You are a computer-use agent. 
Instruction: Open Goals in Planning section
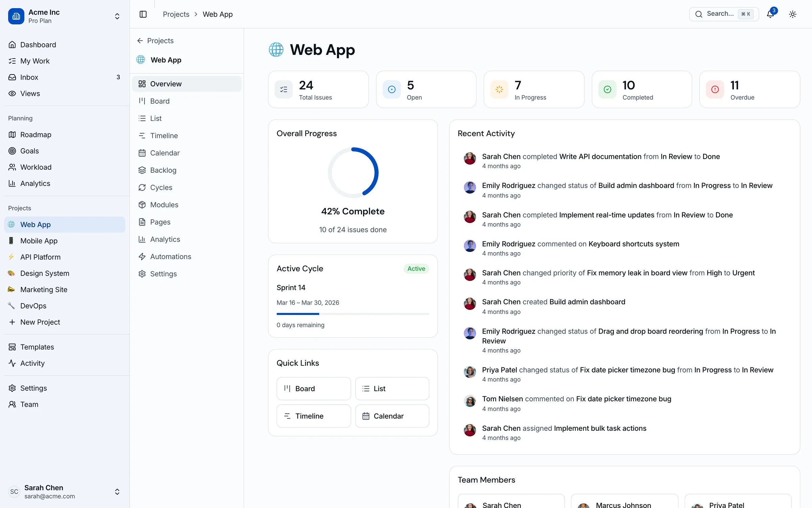(x=65, y=151)
